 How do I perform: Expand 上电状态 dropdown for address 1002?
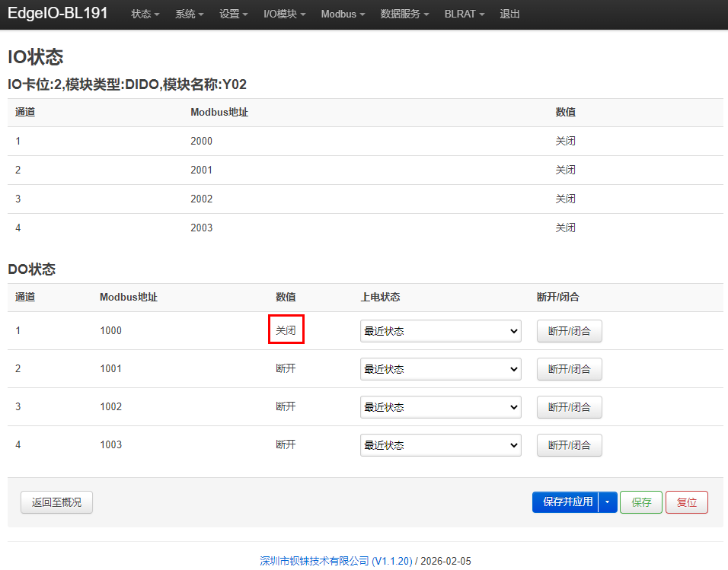click(441, 407)
